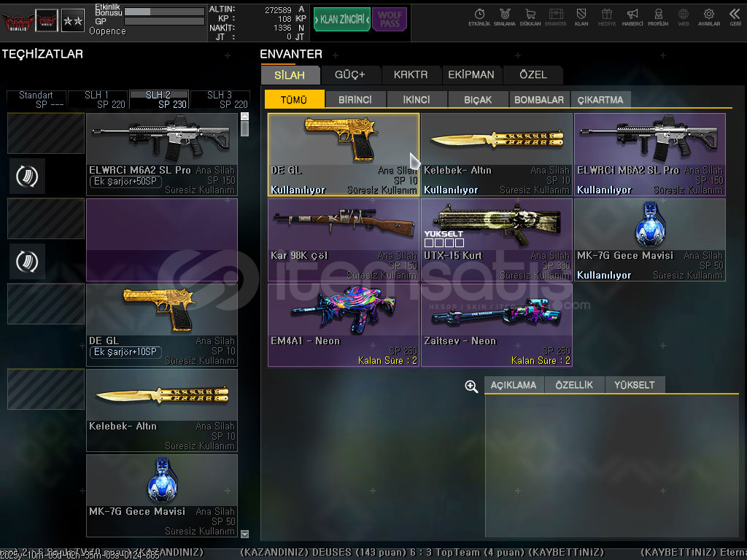Show the ÖZELLİK details tab
The width and height of the screenshot is (747, 560).
(x=574, y=385)
